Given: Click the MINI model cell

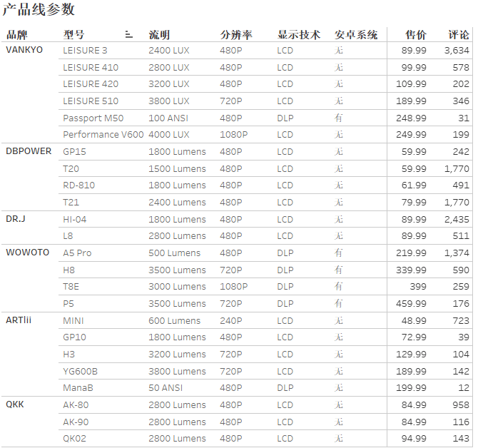Looking at the screenshot, I should pos(73,320).
